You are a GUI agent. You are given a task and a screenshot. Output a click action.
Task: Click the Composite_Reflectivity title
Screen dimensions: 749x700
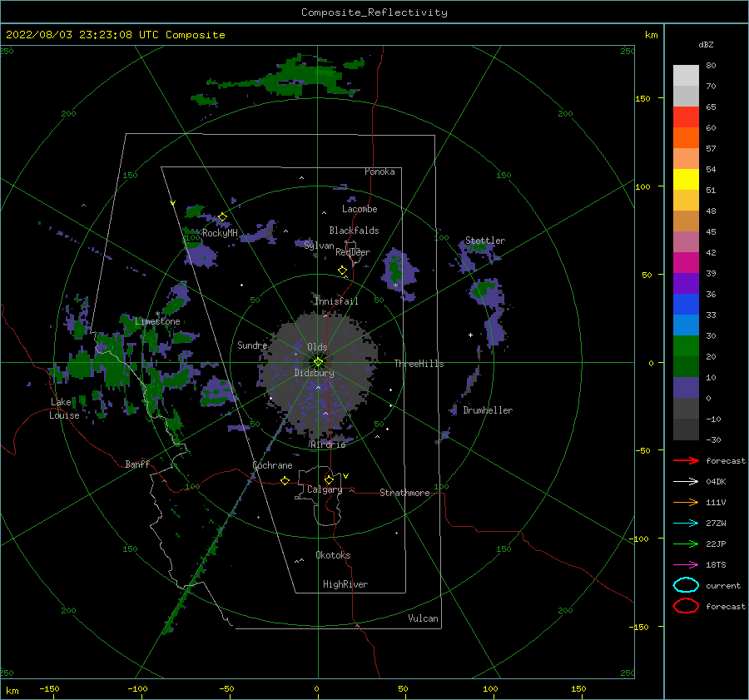coord(374,12)
